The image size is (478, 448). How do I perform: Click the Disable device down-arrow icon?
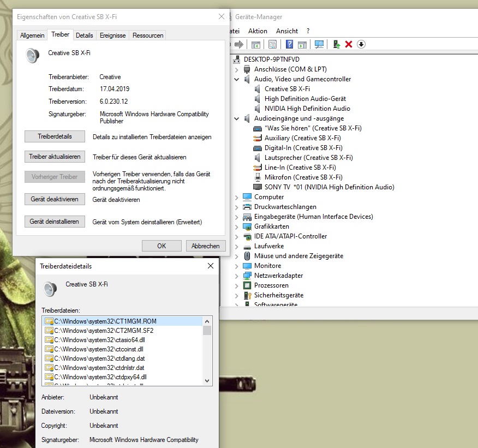(x=361, y=45)
